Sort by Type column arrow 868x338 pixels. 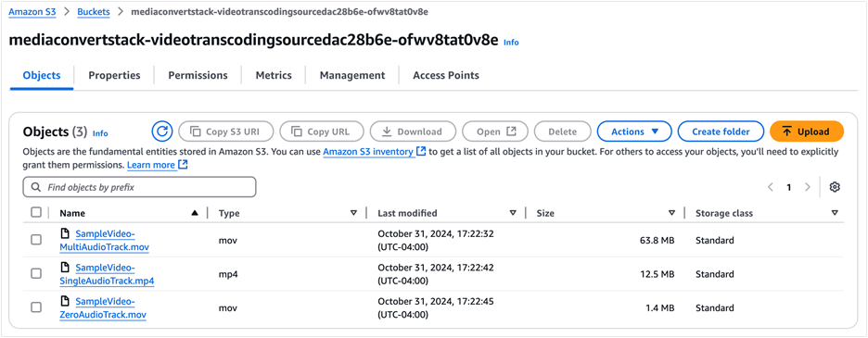coord(353,213)
